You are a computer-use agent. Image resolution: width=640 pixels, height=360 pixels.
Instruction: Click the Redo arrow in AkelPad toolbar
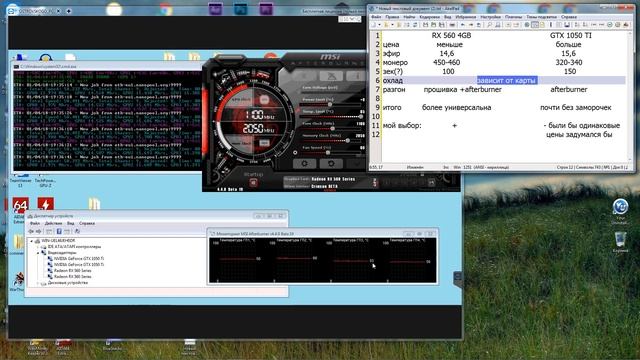[471, 25]
